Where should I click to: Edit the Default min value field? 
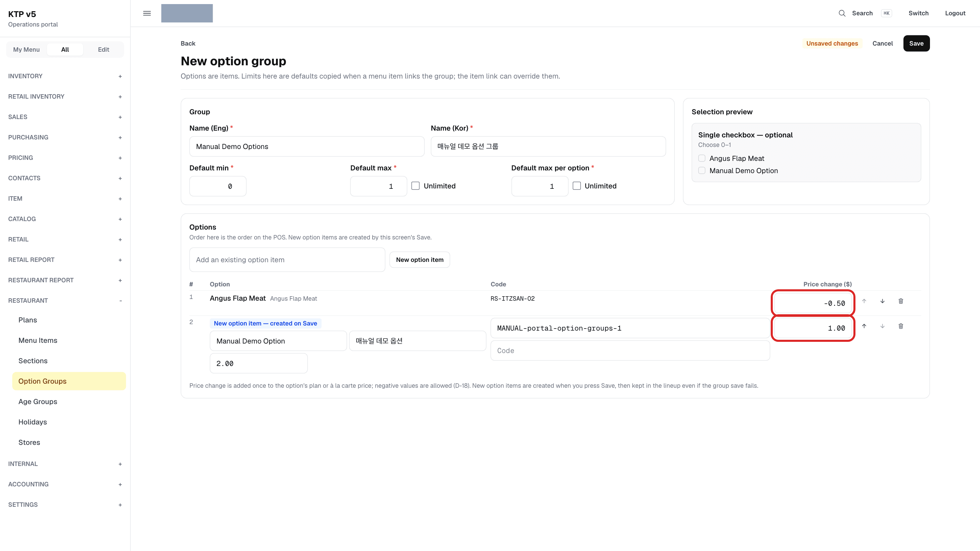218,186
